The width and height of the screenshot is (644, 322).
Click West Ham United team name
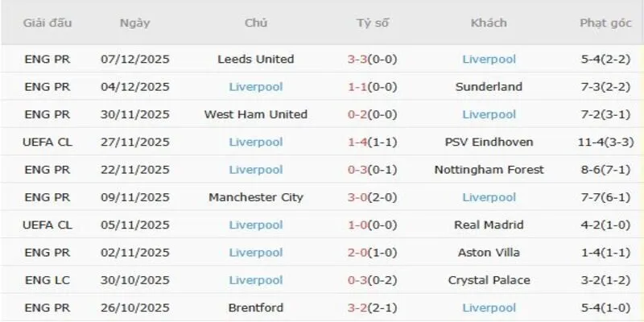tap(256, 114)
